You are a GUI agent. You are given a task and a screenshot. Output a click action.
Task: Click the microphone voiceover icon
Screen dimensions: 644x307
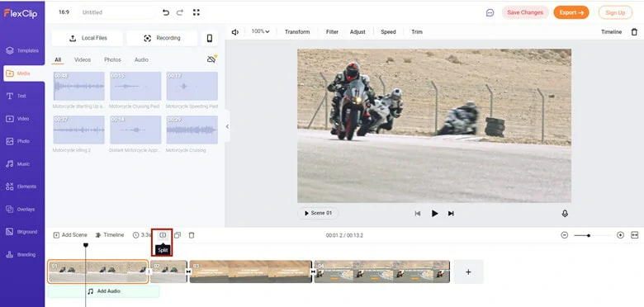coord(565,214)
